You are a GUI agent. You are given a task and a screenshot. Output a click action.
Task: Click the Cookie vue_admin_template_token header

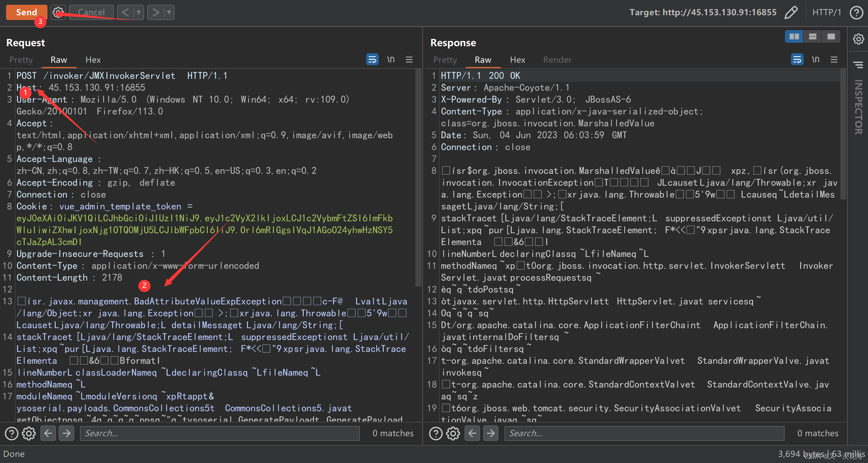[104, 206]
